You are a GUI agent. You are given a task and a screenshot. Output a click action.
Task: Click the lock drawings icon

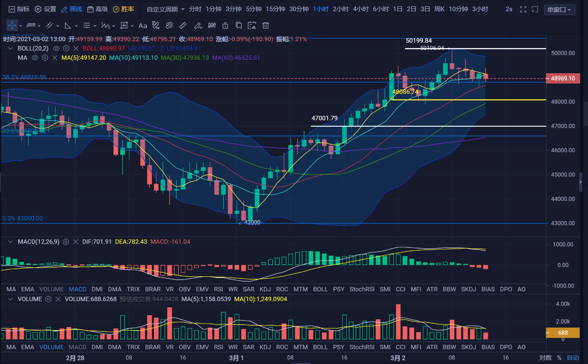point(225,26)
